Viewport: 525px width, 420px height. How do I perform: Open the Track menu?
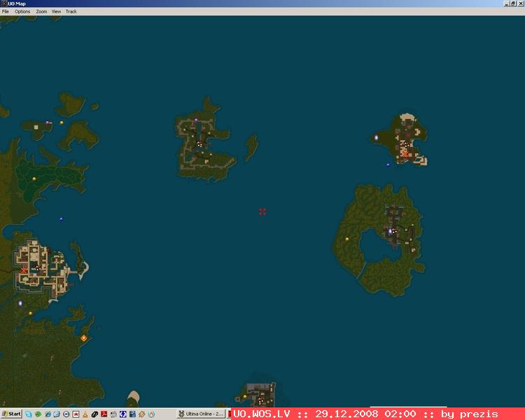tap(71, 11)
